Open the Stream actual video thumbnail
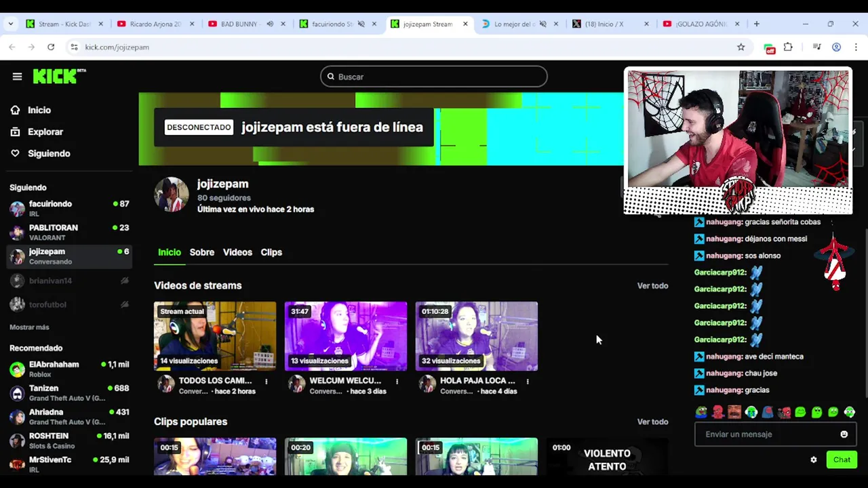The width and height of the screenshot is (868, 488). pos(215,336)
